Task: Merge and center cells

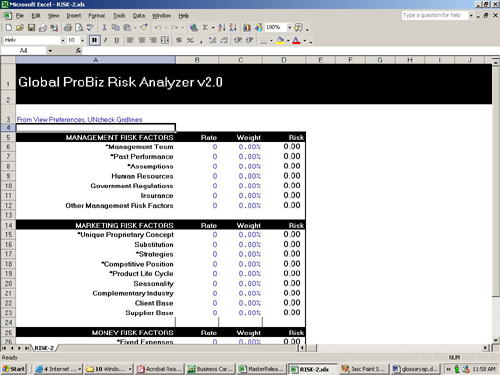Action: [x=165, y=41]
